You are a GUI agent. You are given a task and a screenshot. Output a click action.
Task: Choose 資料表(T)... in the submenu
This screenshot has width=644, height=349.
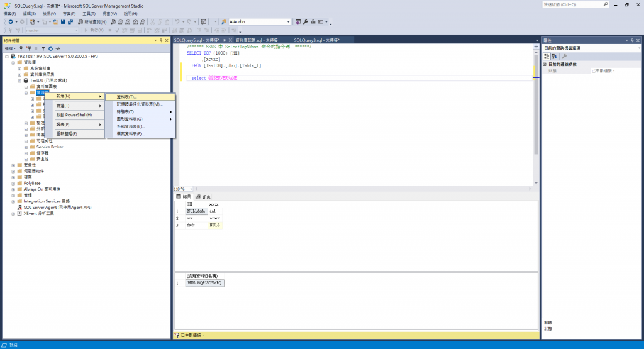(x=140, y=97)
